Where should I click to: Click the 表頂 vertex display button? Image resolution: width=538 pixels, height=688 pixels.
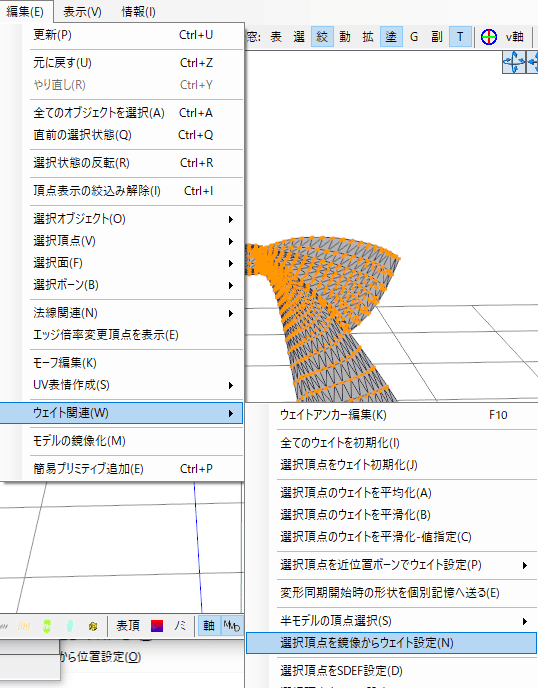(x=128, y=625)
